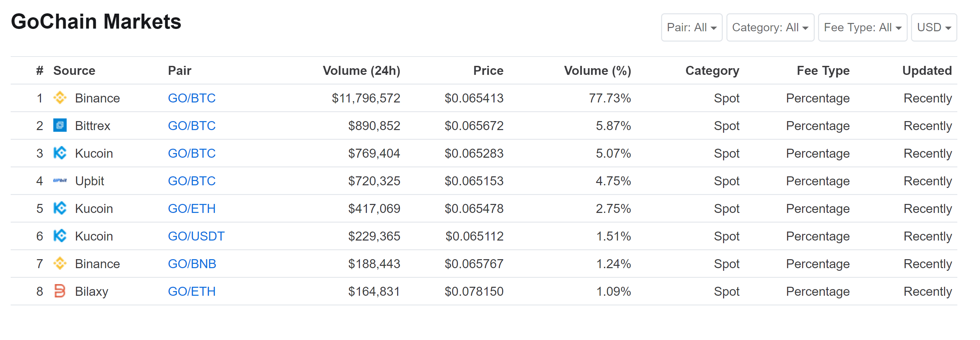The width and height of the screenshot is (980, 340).
Task: Click the Bittrex logo icon
Action: point(60,125)
